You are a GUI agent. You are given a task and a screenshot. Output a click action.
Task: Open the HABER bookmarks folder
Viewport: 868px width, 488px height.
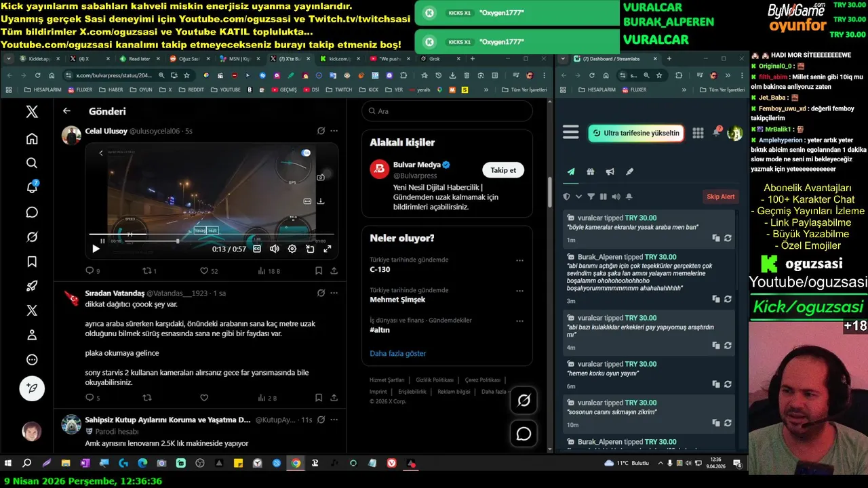coord(111,89)
